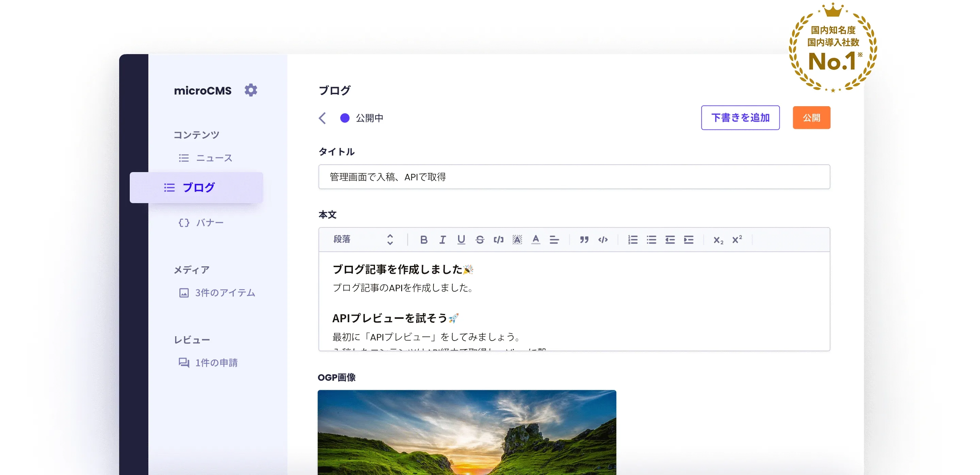The image size is (980, 475).
Task: Focus the タイトル input field
Action: click(x=574, y=177)
